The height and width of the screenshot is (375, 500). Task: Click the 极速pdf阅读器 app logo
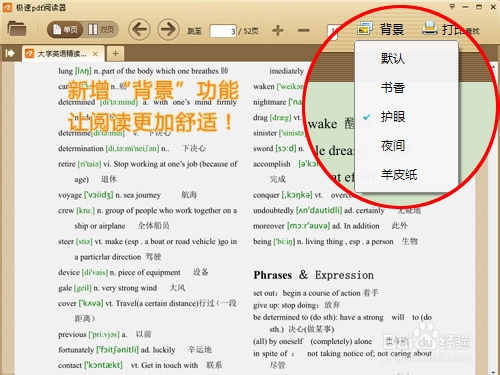pos(7,7)
